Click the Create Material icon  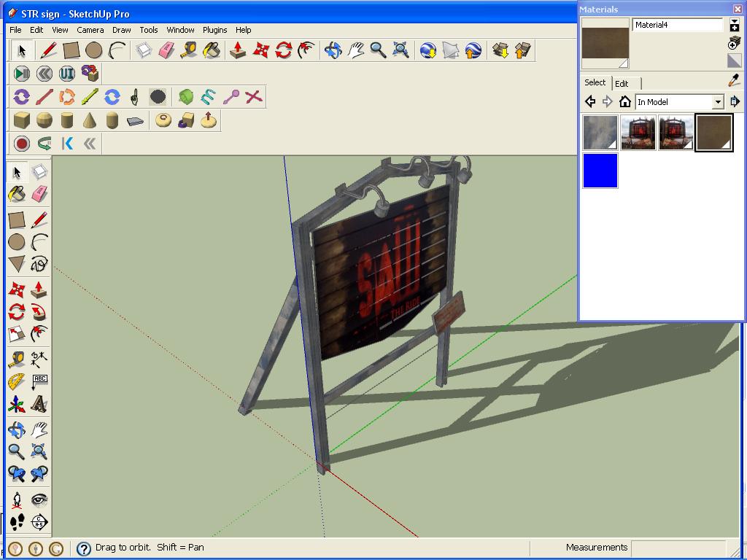click(x=734, y=43)
